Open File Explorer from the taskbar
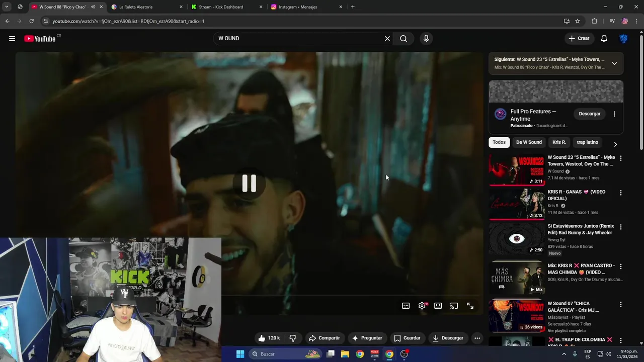This screenshot has height=362, width=644. (x=345, y=354)
